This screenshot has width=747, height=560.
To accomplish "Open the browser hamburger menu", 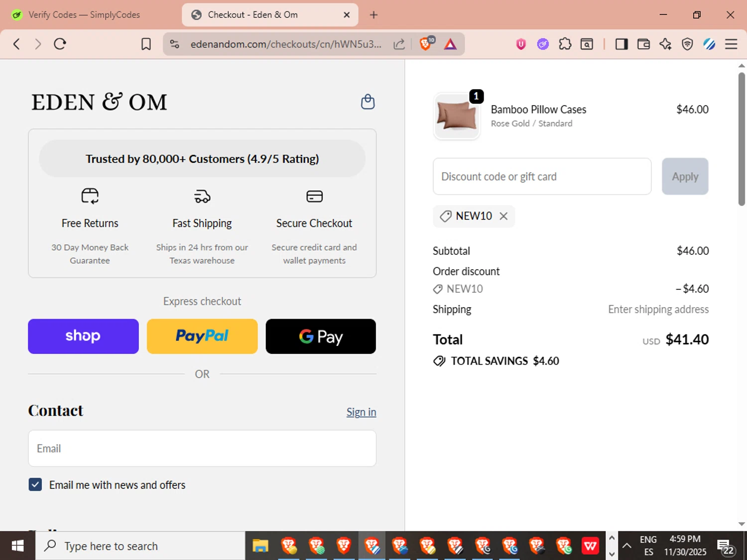I will pyautogui.click(x=731, y=44).
